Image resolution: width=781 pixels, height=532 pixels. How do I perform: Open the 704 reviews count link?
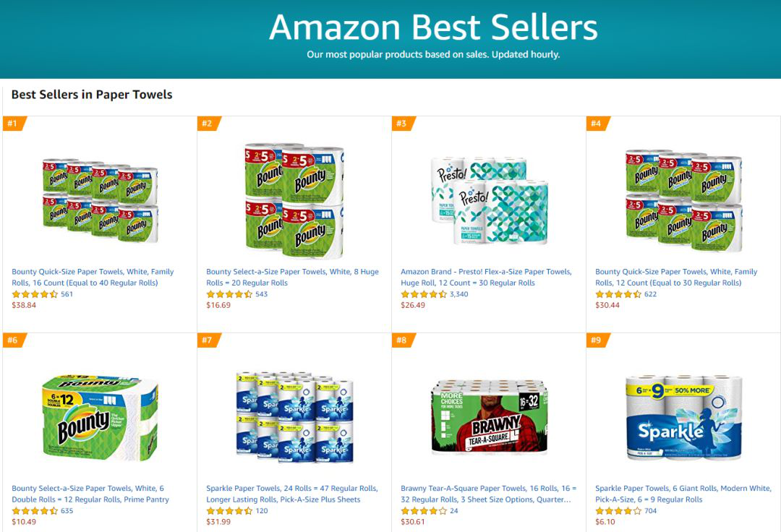coord(650,511)
